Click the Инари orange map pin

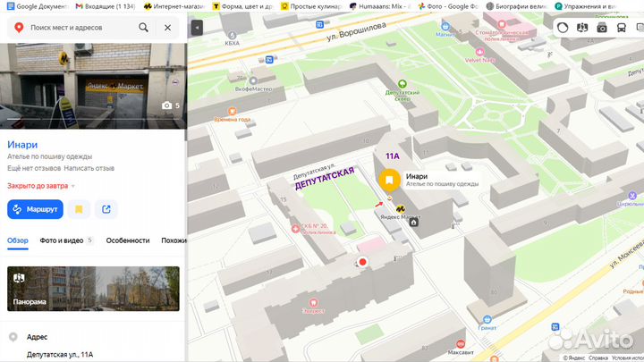tap(389, 180)
